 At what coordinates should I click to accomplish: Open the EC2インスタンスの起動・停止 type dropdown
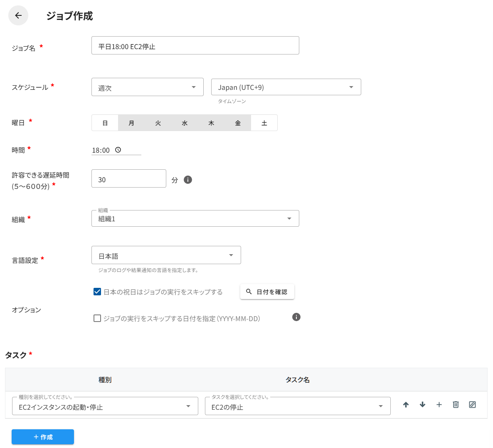click(105, 406)
